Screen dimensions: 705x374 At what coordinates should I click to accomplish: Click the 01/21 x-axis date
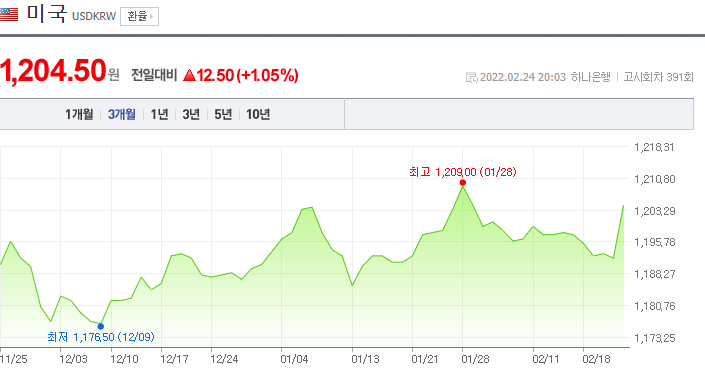click(425, 359)
